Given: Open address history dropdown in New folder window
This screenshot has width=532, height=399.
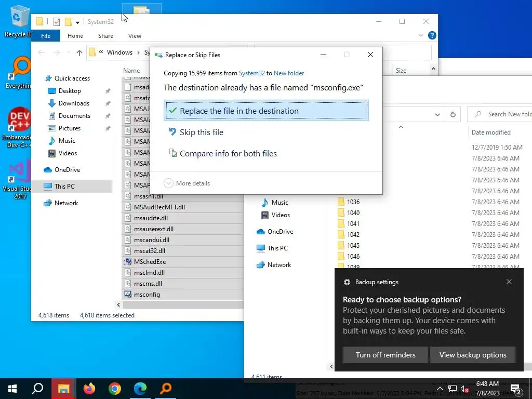Looking at the screenshot, I should pos(437,115).
